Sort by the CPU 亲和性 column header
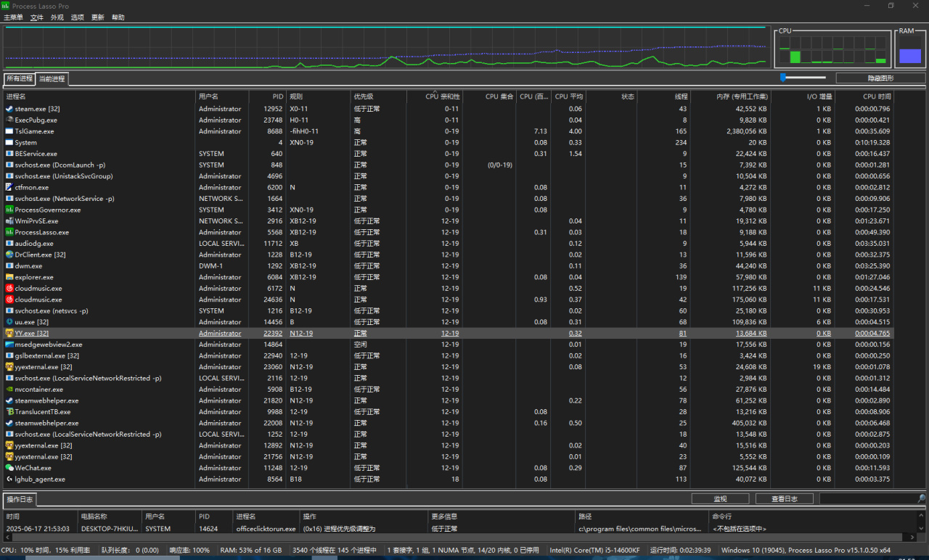Viewport: 929px width, 560px height. (434, 96)
